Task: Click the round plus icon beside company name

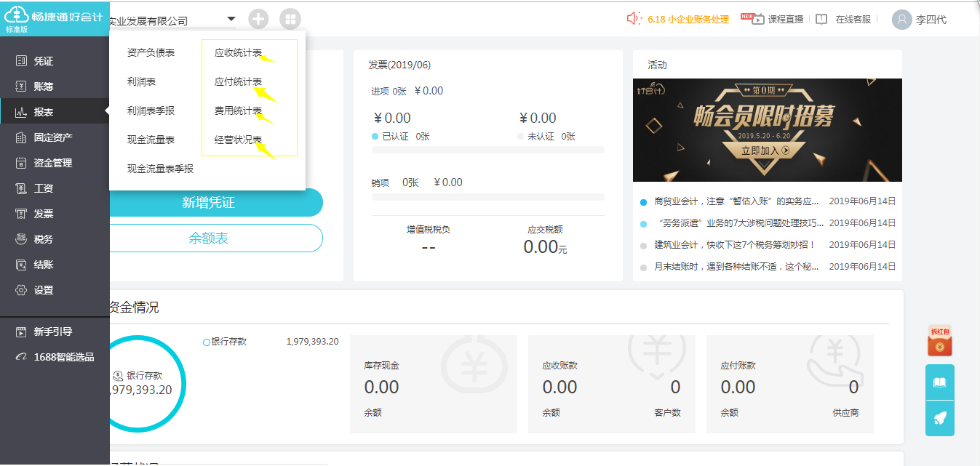Action: click(x=258, y=20)
